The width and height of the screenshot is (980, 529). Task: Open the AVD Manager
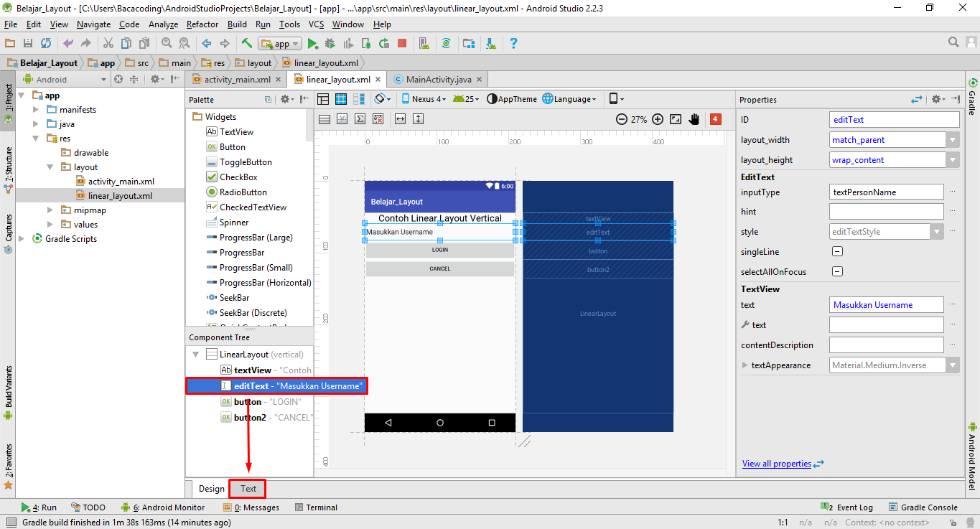pos(424,44)
